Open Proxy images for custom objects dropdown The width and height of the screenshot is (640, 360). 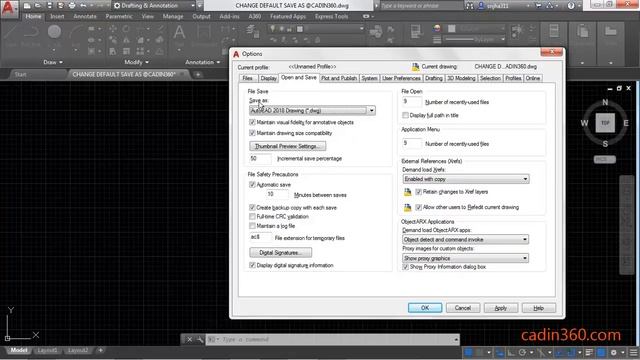(465, 258)
